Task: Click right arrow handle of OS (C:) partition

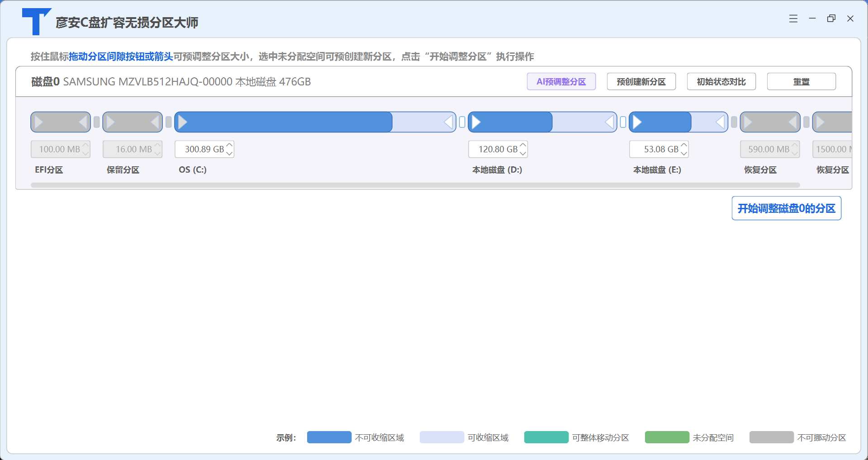Action: (x=448, y=122)
